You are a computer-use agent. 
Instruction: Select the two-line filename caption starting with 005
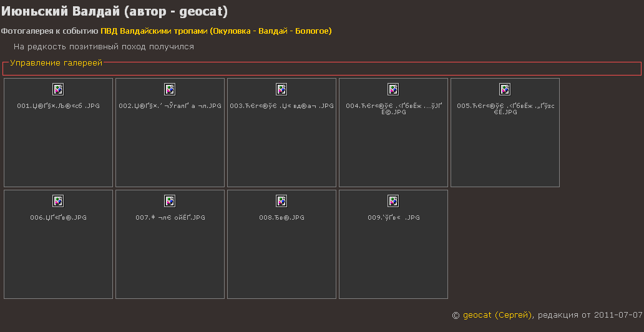(505, 109)
